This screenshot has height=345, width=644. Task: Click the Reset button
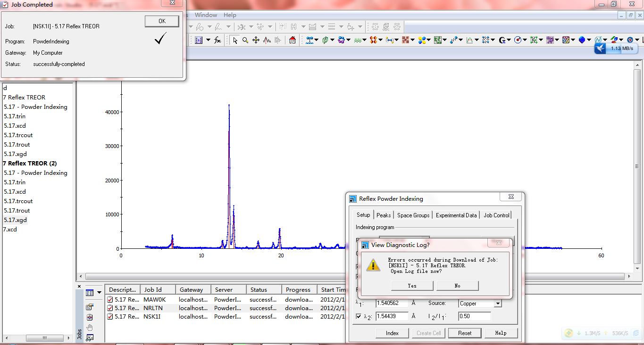[x=465, y=333]
